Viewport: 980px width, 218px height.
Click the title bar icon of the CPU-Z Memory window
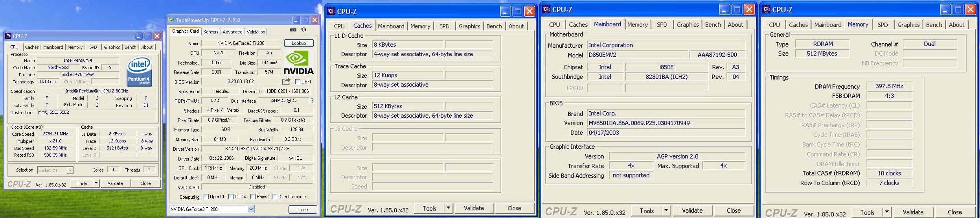tap(766, 9)
